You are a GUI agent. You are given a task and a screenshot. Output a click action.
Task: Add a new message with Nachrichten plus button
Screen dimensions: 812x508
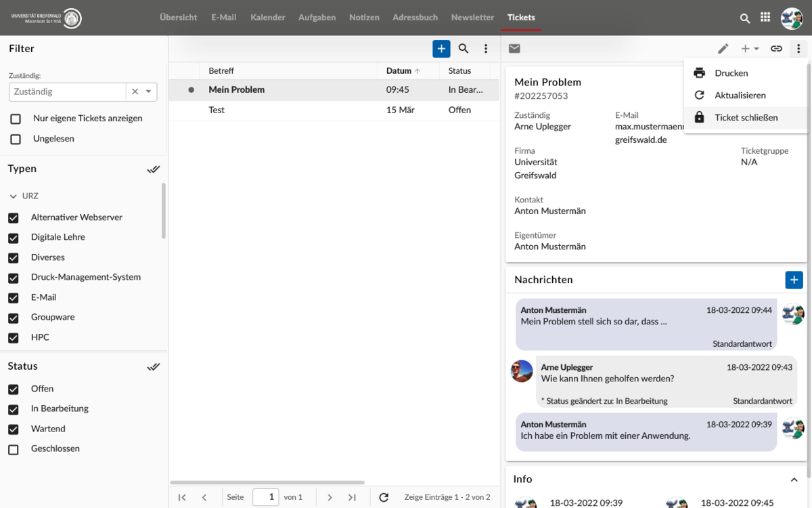[794, 280]
